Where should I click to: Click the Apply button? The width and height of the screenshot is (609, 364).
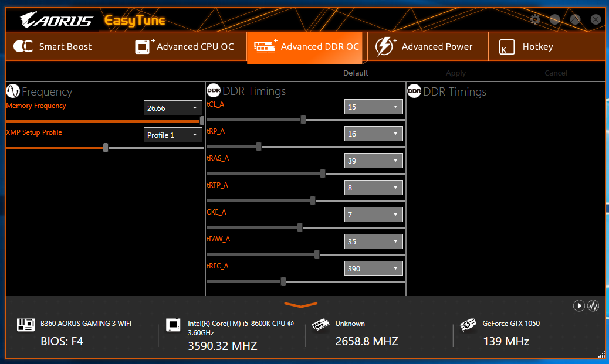pos(456,73)
